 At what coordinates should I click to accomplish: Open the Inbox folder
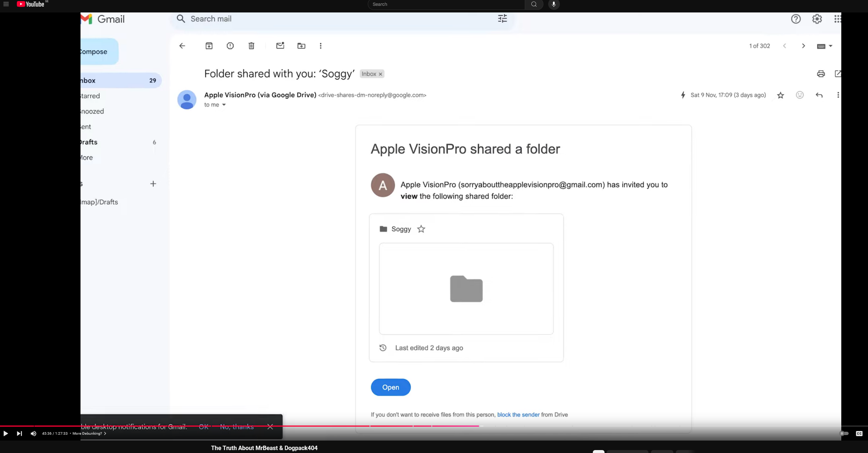pos(121,81)
